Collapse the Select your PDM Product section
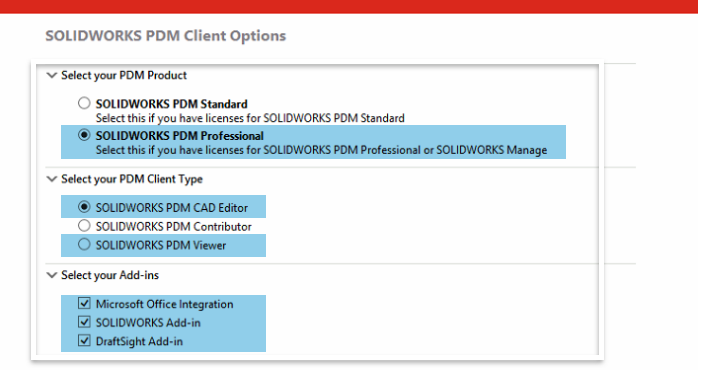 (x=52, y=75)
